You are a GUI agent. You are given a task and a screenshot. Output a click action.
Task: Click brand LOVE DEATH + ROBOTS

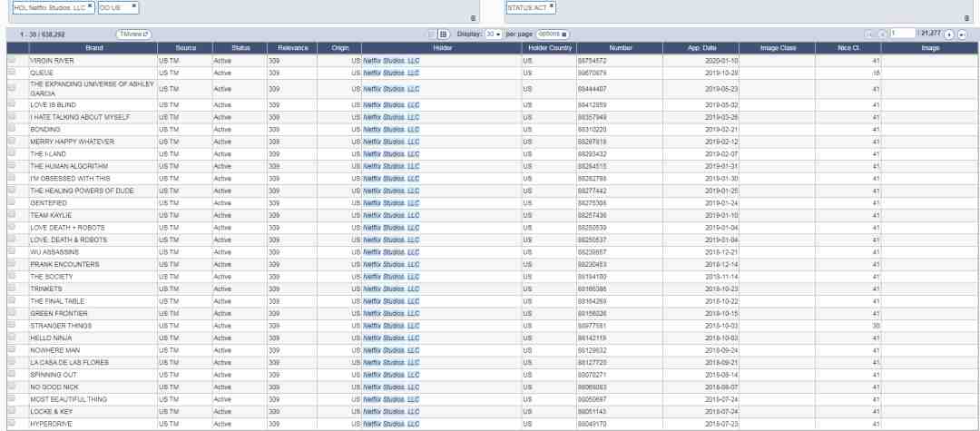coord(67,228)
